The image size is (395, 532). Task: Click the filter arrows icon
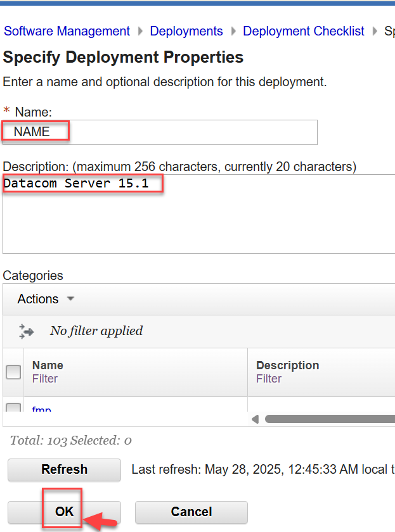(x=27, y=331)
